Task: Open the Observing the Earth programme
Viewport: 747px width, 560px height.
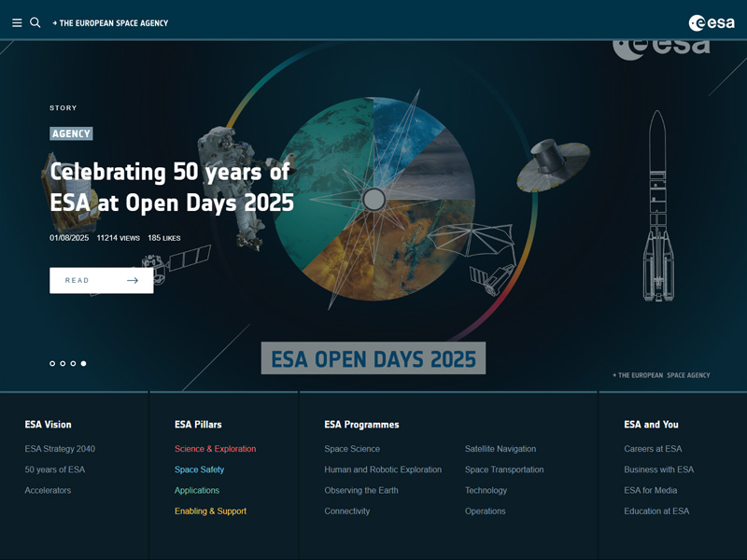Action: [361, 490]
